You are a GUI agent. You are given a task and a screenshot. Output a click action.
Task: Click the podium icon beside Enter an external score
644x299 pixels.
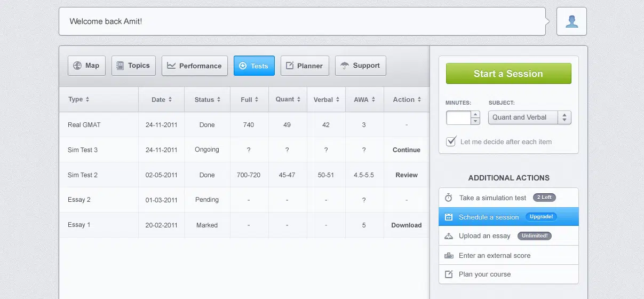449,255
